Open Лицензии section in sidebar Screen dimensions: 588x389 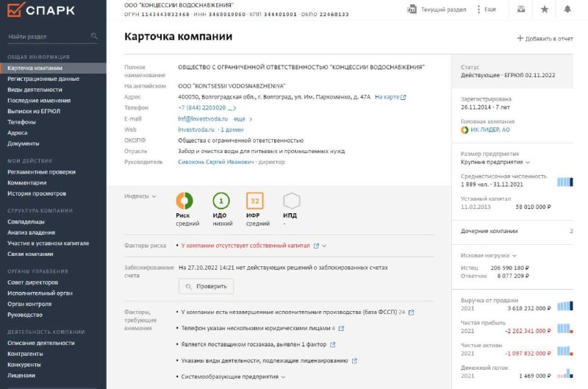[21, 376]
